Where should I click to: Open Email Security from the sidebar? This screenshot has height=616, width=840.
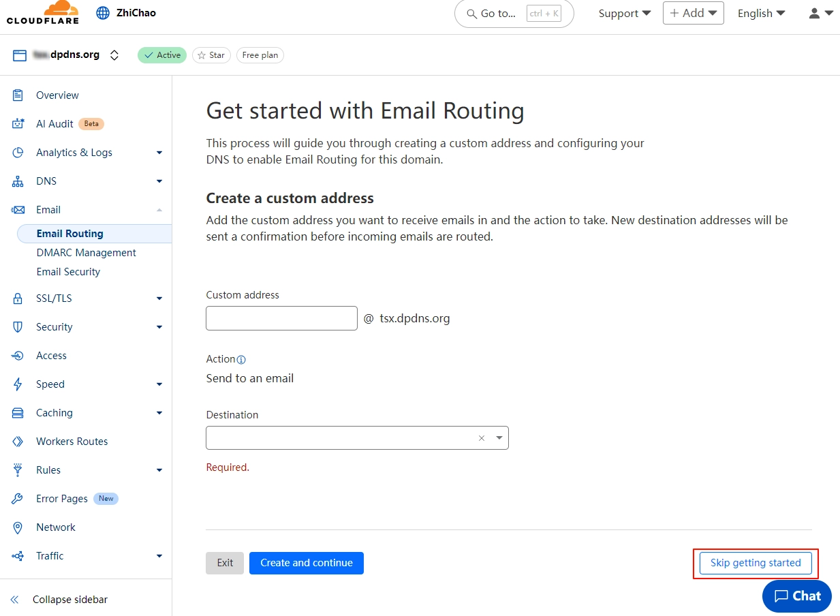(68, 271)
